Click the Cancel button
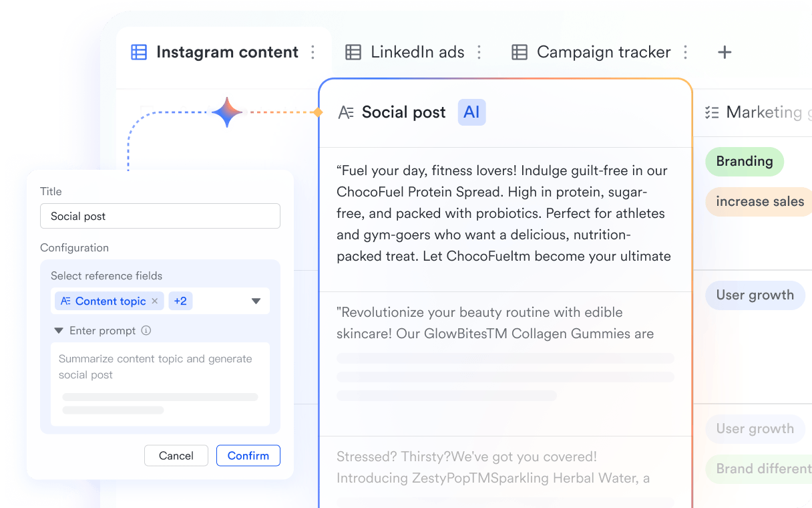Viewport: 812px width, 508px height. 176,455
